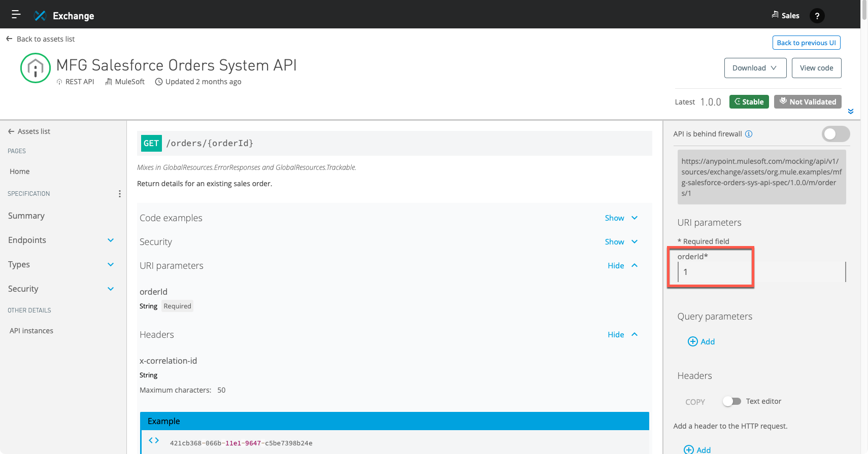The width and height of the screenshot is (868, 454).
Task: Click the View code button
Action: (816, 68)
